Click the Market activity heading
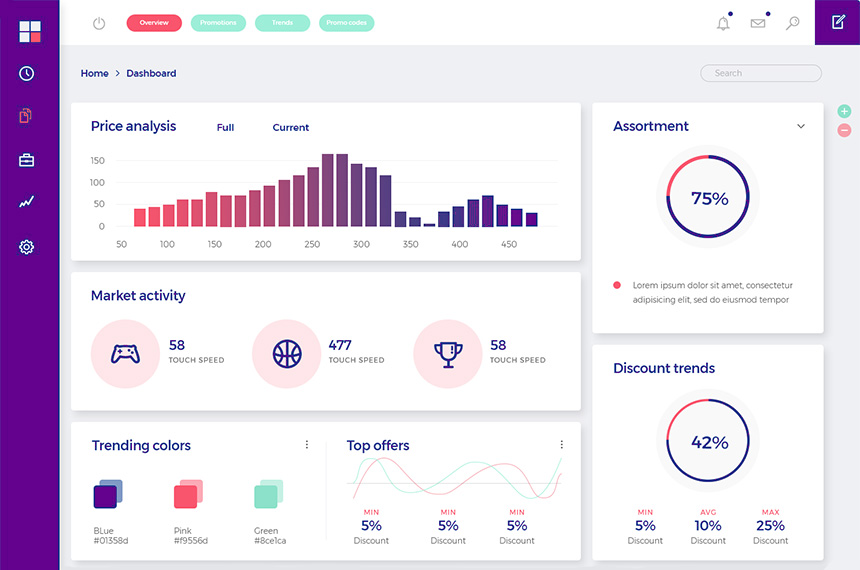The width and height of the screenshot is (860, 570). point(138,296)
